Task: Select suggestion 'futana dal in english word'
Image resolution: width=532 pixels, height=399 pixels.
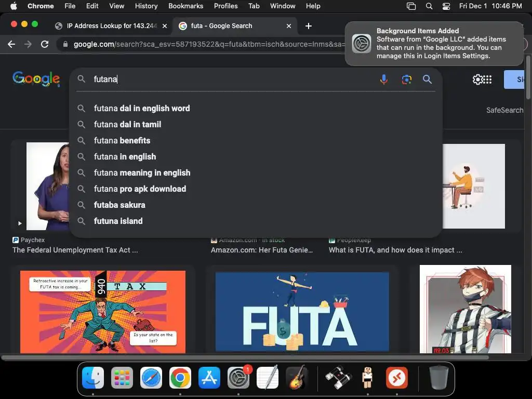Action: (x=256, y=108)
